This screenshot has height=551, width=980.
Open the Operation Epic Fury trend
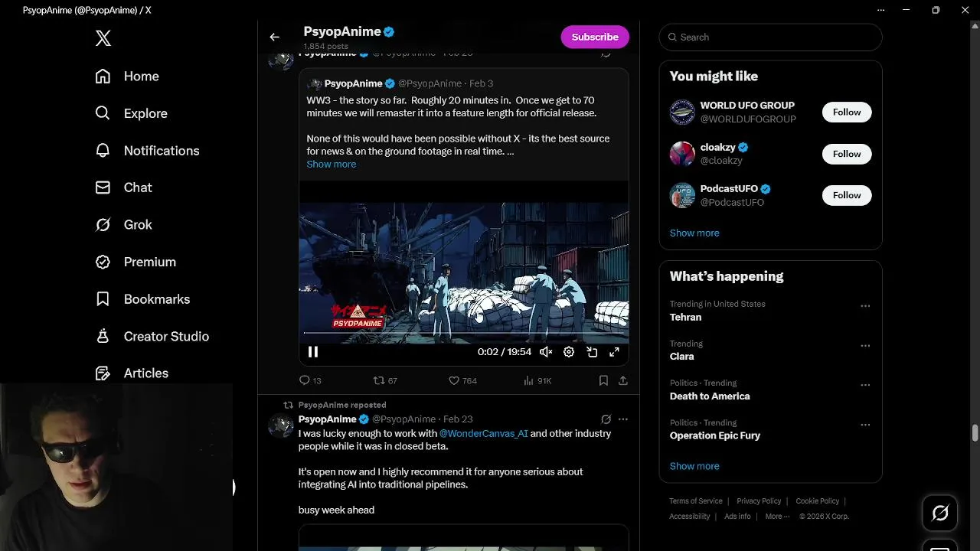pyautogui.click(x=715, y=435)
